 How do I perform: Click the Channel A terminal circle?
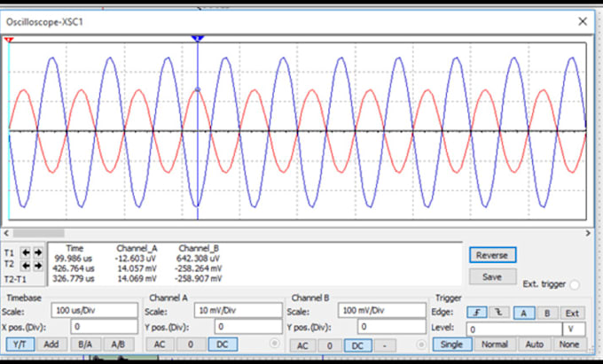pyautogui.click(x=275, y=344)
